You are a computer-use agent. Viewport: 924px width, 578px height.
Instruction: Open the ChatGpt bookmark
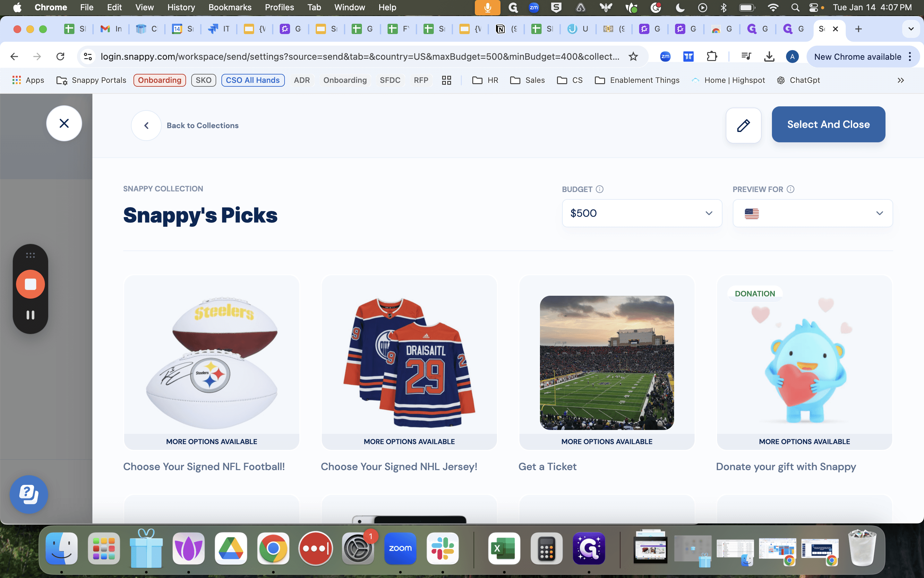click(x=798, y=80)
